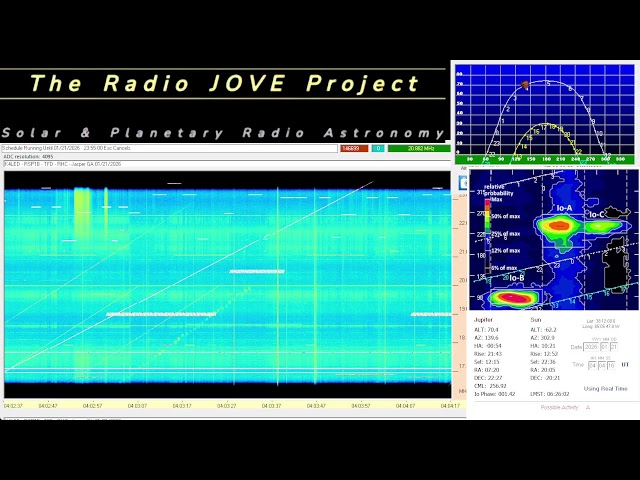Click the relative probability color scale bar

(x=487, y=236)
